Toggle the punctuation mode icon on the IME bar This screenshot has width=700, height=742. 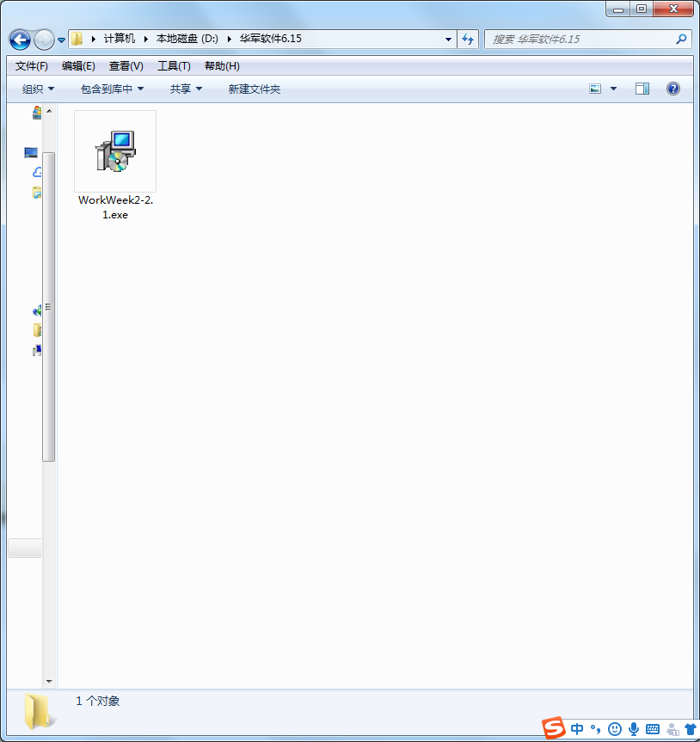[595, 729]
